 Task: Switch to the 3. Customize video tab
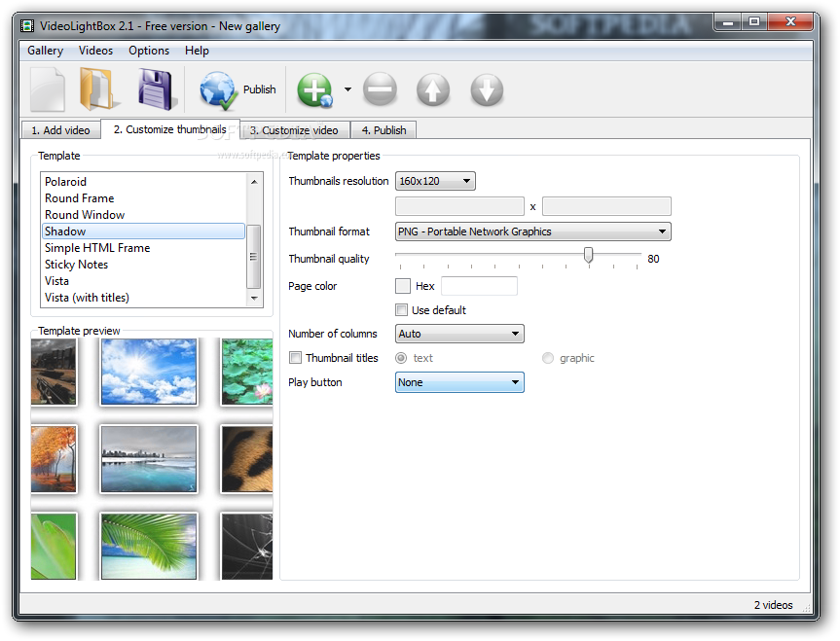coord(295,130)
